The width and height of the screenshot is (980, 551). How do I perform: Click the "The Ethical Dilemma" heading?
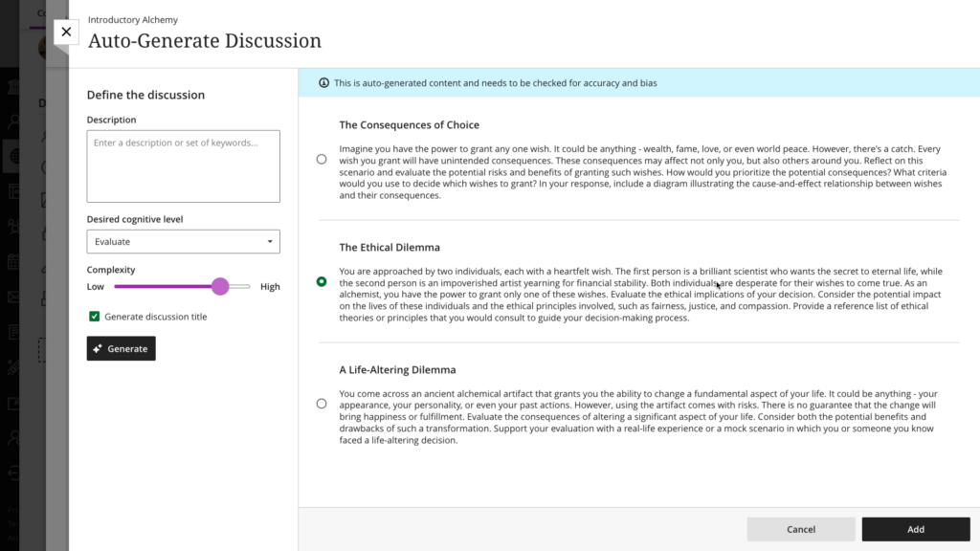coord(390,248)
